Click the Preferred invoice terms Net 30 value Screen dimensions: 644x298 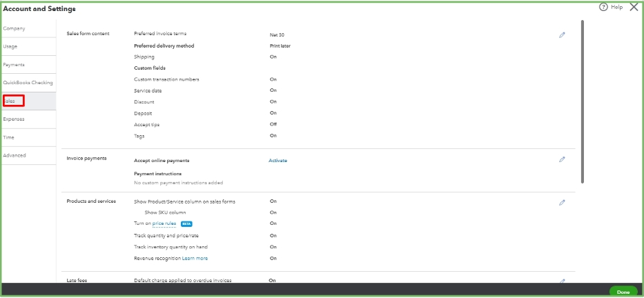tap(277, 34)
